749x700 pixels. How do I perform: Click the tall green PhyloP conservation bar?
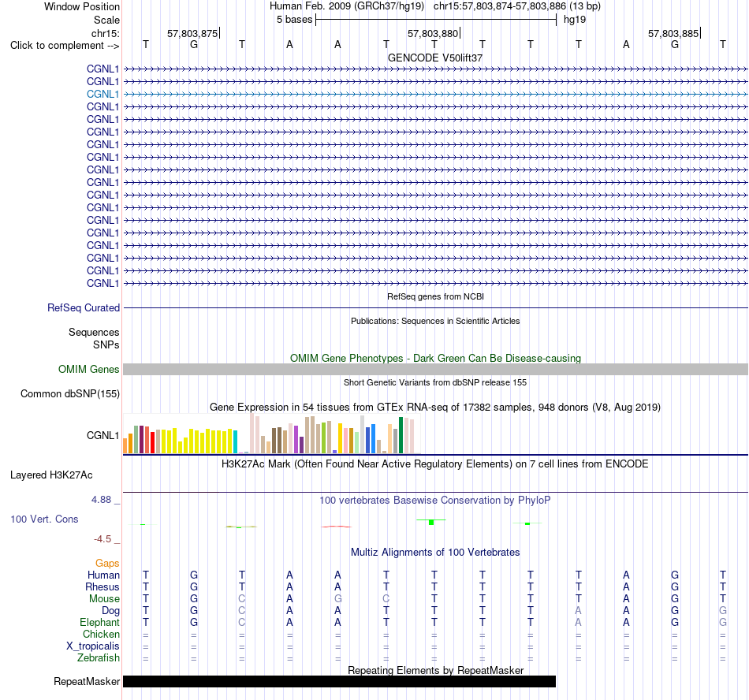point(431,522)
